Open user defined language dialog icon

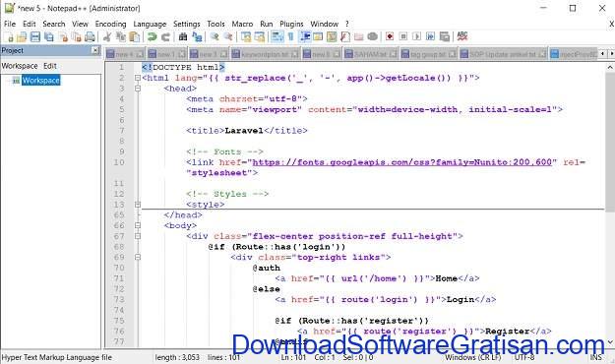pos(318,36)
